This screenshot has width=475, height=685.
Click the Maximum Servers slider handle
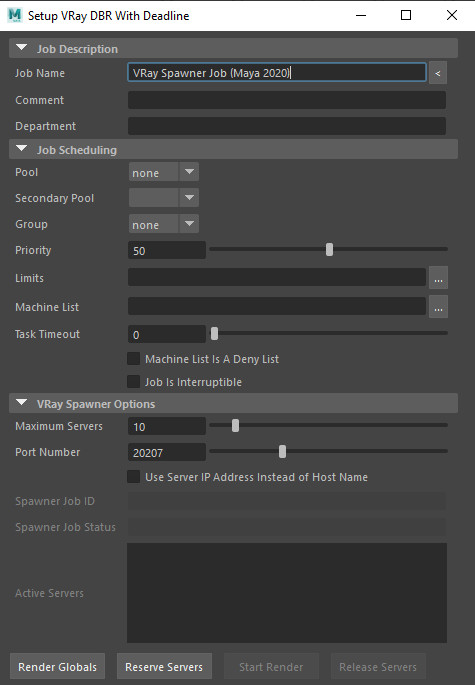click(x=236, y=426)
